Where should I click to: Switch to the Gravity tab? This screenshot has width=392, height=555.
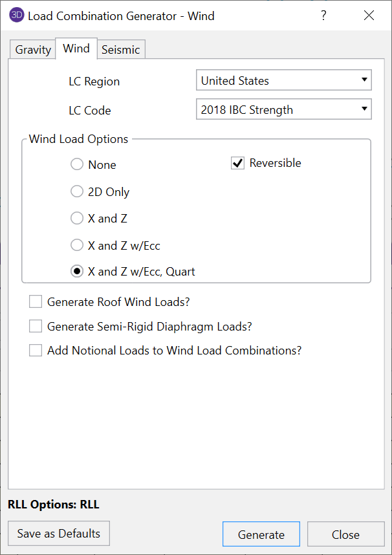click(x=33, y=50)
